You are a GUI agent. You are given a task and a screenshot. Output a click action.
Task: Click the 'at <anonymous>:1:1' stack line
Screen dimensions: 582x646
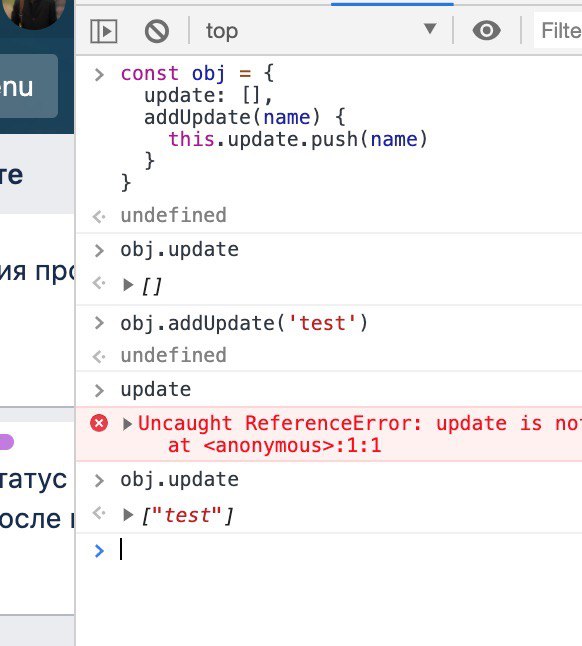[x=274, y=445]
